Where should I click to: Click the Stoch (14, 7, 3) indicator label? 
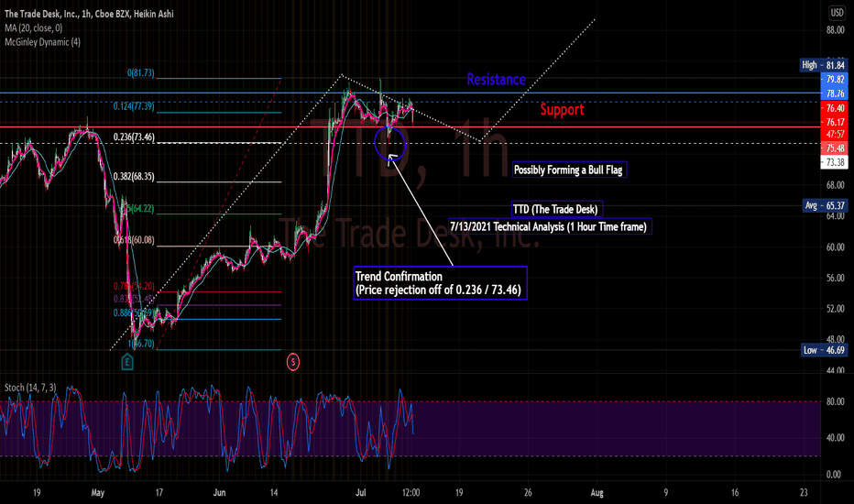(30, 388)
